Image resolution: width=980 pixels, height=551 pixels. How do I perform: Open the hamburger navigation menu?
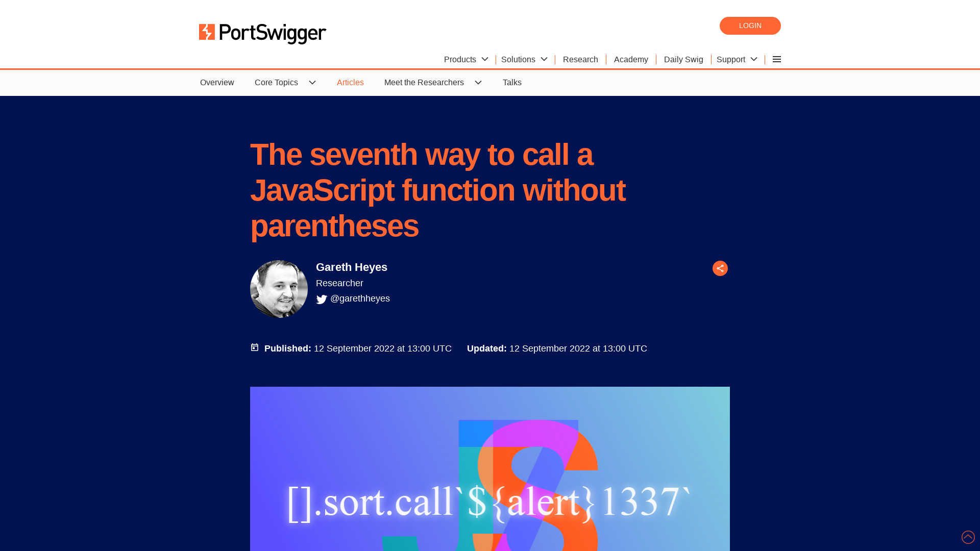click(776, 59)
